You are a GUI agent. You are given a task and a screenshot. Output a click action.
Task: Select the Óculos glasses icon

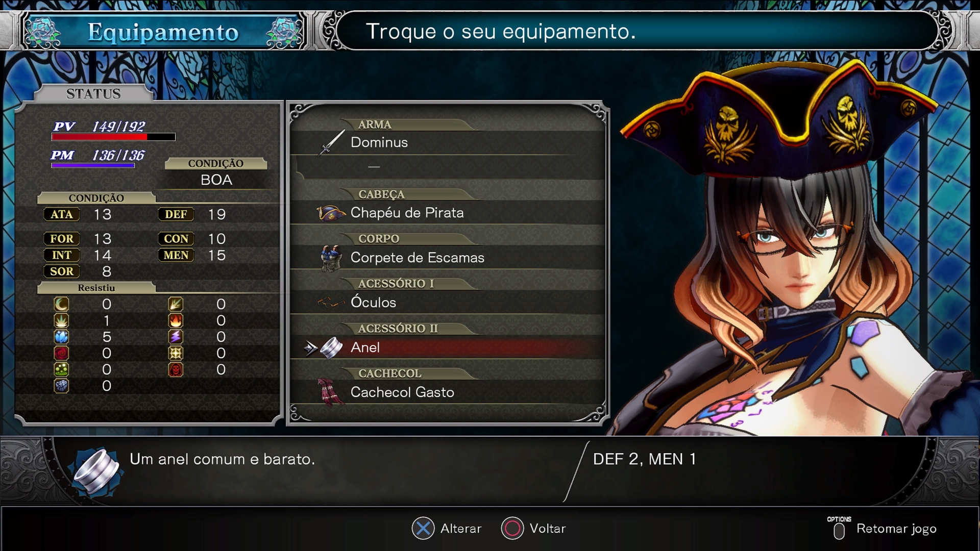(x=331, y=303)
